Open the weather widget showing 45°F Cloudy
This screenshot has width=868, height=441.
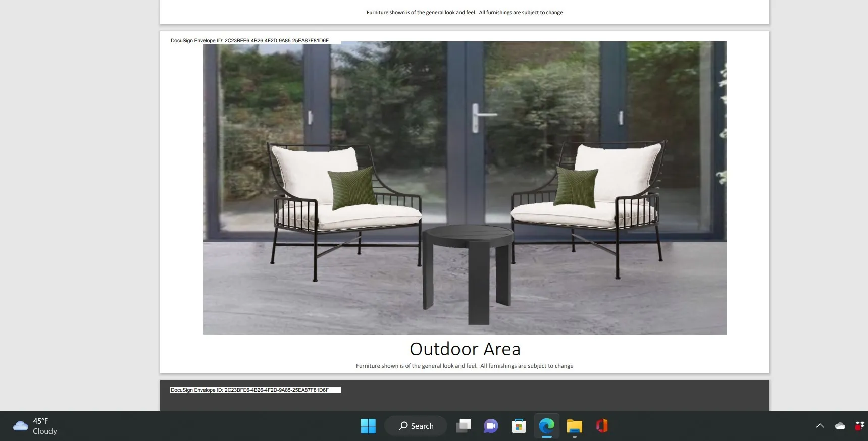(35, 426)
